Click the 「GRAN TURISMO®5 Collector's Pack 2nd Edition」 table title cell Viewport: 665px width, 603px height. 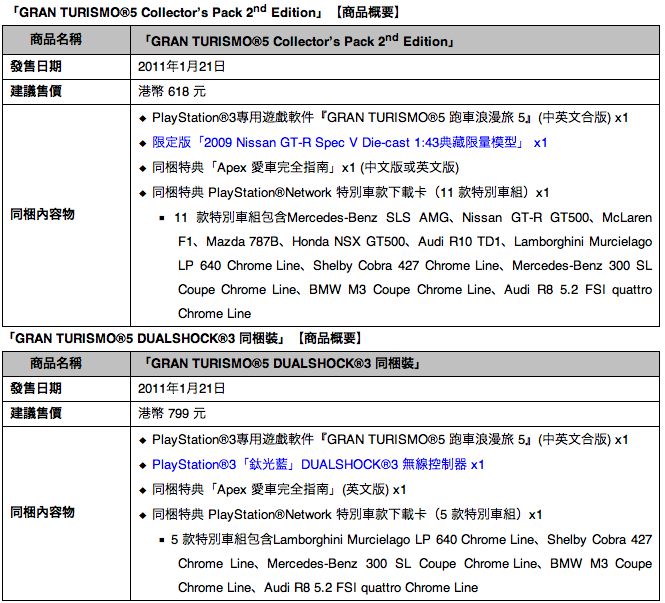pyautogui.click(x=395, y=40)
